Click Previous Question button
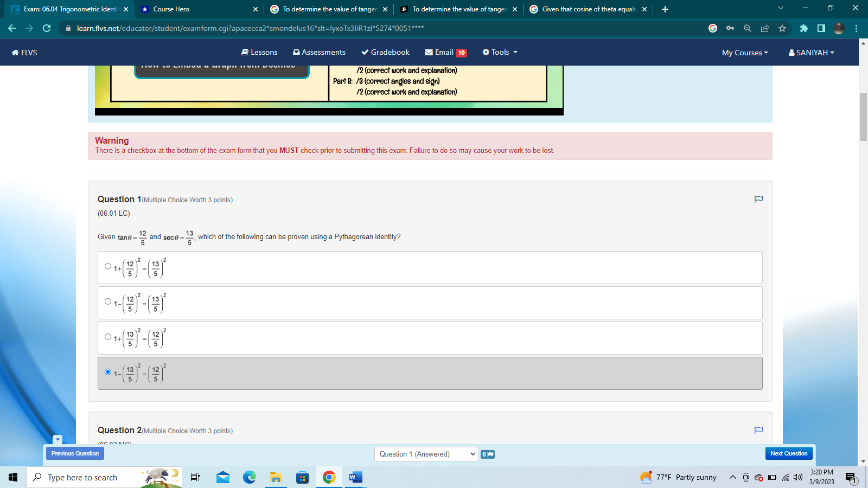This screenshot has height=488, width=868. click(x=75, y=453)
